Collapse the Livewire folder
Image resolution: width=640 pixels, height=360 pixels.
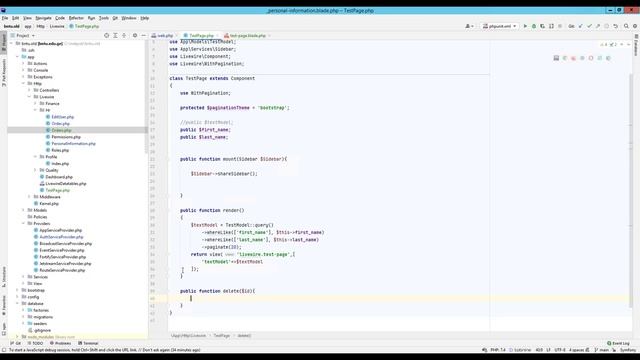[29, 97]
